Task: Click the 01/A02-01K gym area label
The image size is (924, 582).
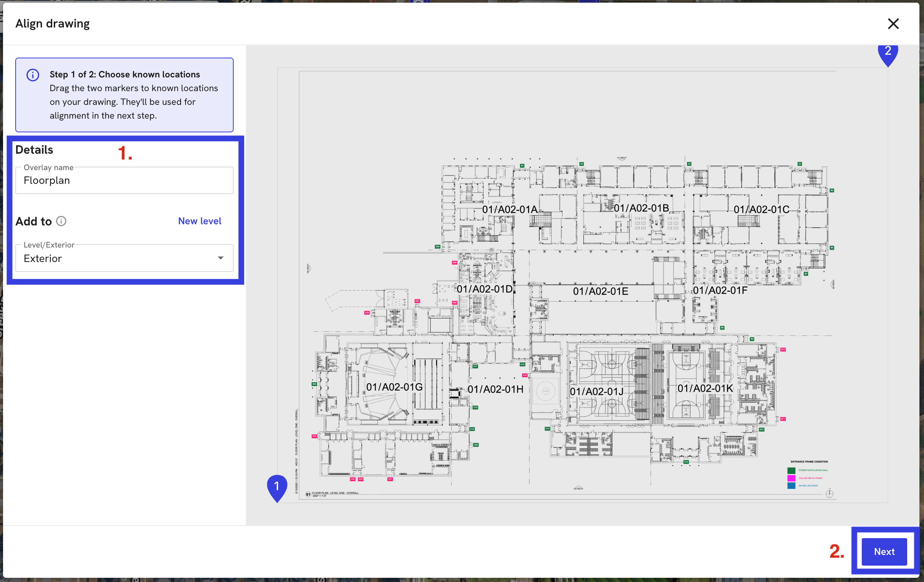Action: [x=705, y=388]
